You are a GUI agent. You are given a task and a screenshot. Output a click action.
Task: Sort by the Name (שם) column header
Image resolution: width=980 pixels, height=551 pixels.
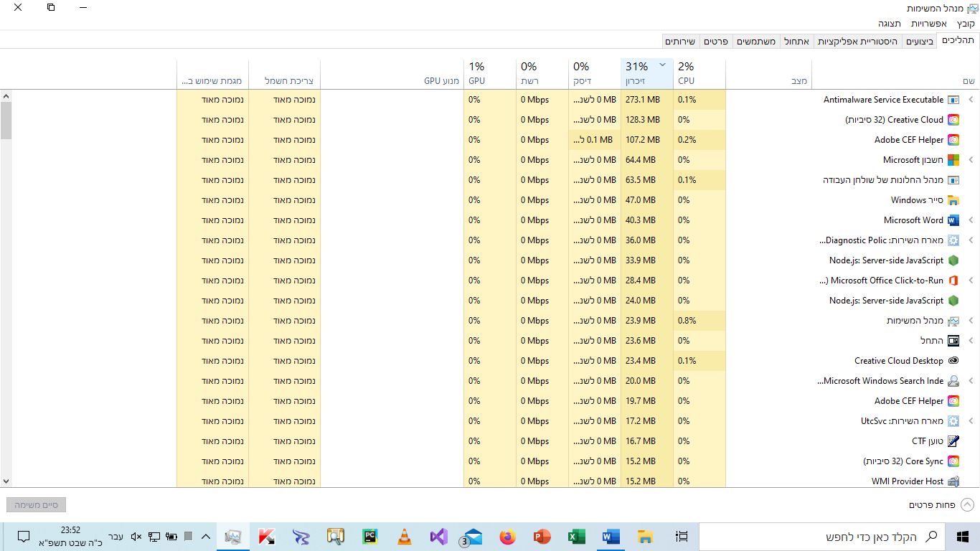895,73
